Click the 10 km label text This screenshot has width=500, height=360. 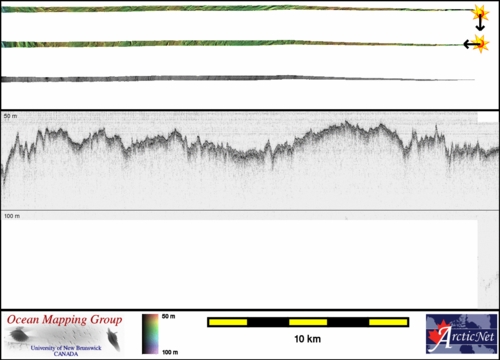click(307, 339)
